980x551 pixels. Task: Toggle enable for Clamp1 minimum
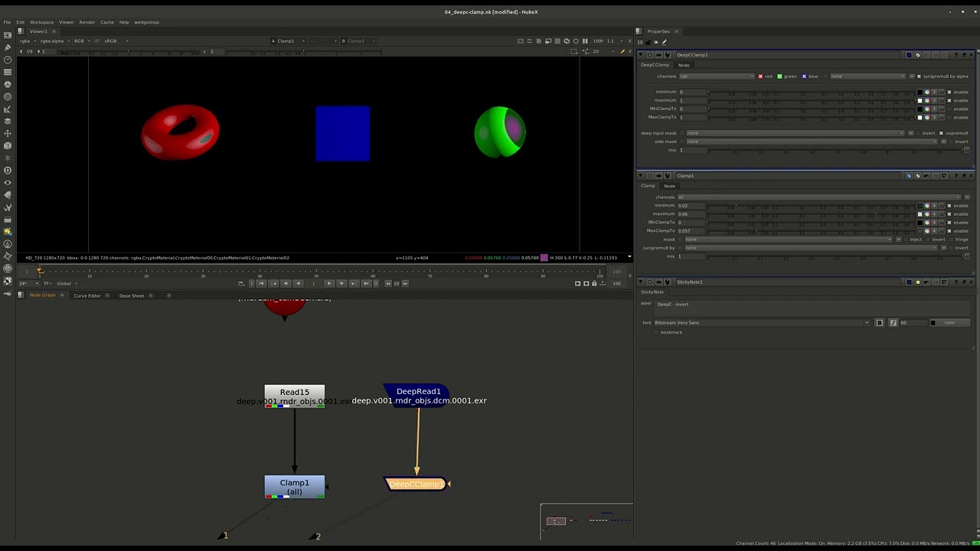[x=949, y=206]
